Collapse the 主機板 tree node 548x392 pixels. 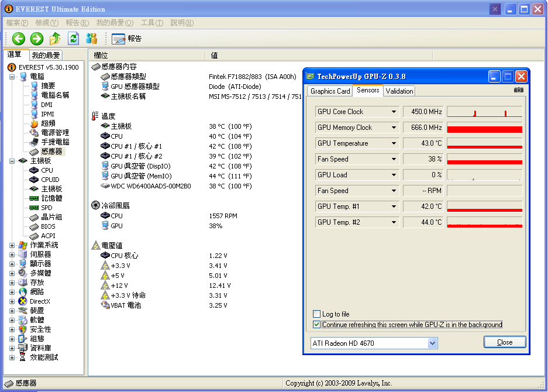(x=12, y=161)
